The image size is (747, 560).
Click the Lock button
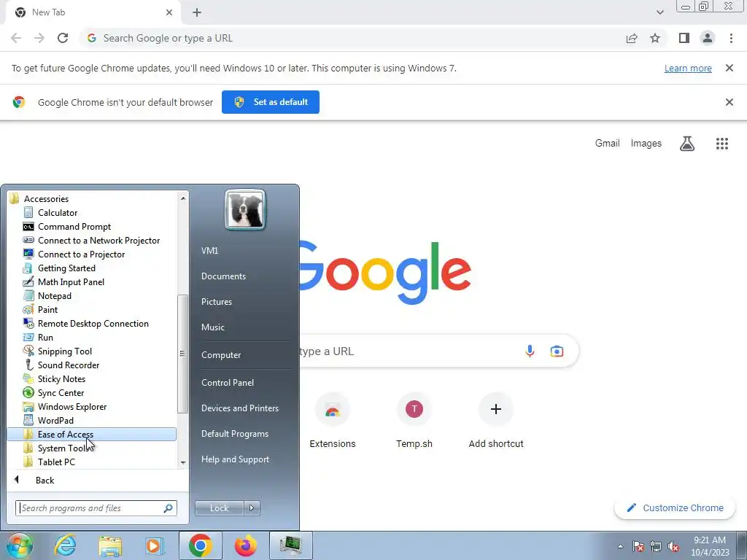(219, 508)
